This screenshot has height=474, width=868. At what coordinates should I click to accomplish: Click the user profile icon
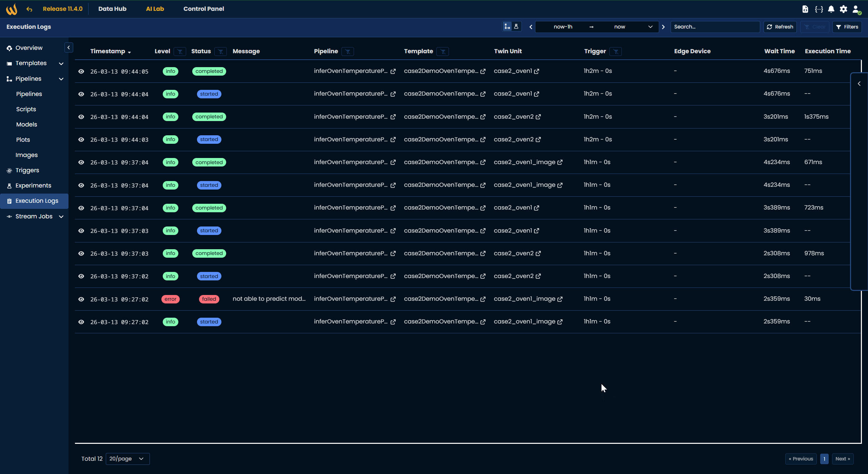pyautogui.click(x=856, y=9)
